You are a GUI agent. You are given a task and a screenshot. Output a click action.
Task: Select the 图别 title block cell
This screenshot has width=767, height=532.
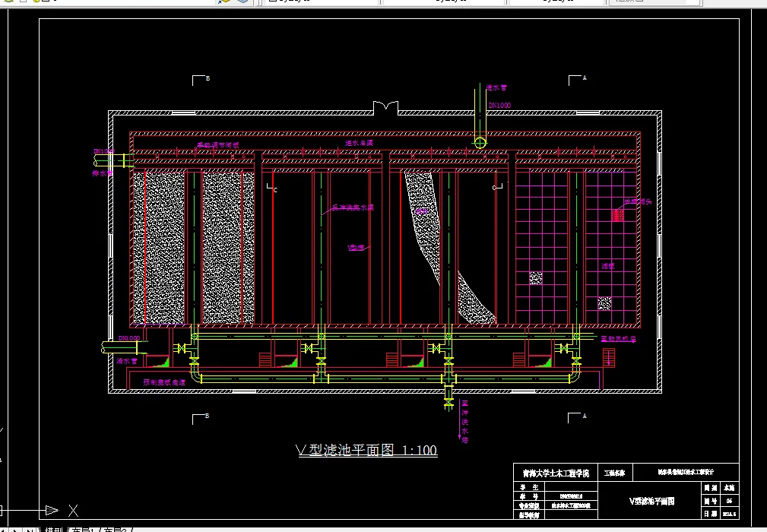pos(710,488)
